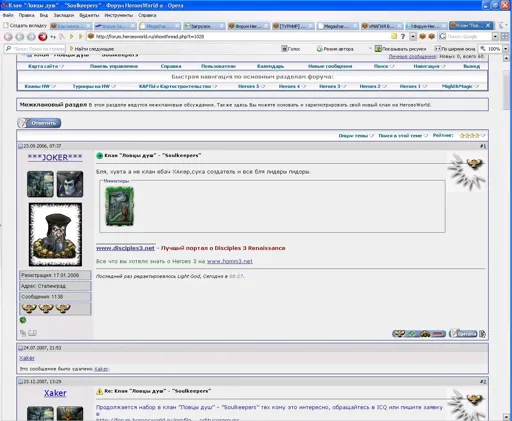The height and width of the screenshot is (421, 512).
Task: Expand the Опции темы thread options menu
Action: point(356,136)
